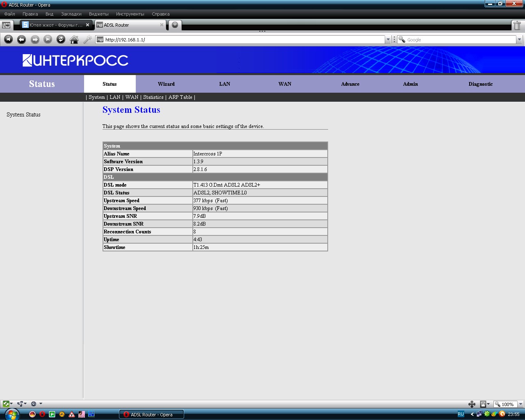Close the ADSL Router tab
The image size is (525, 420).
click(162, 25)
